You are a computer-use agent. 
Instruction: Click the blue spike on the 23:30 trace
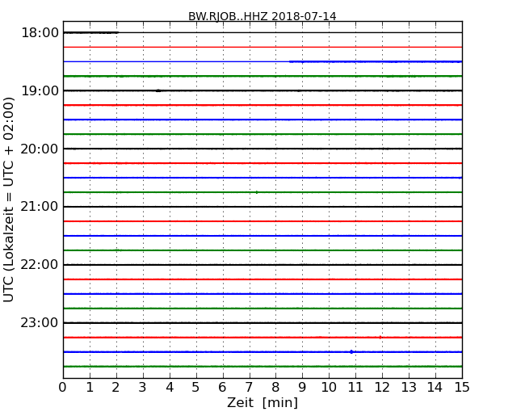click(x=351, y=351)
